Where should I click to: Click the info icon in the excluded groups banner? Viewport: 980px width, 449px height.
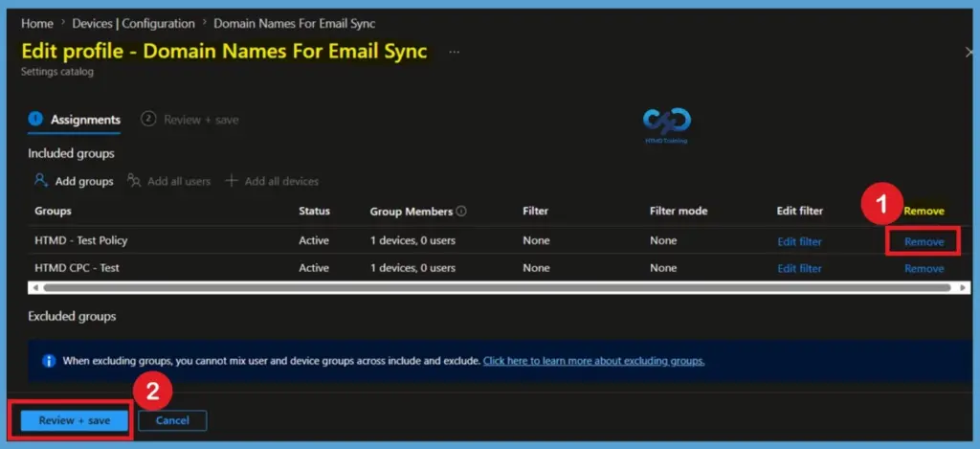click(x=48, y=361)
